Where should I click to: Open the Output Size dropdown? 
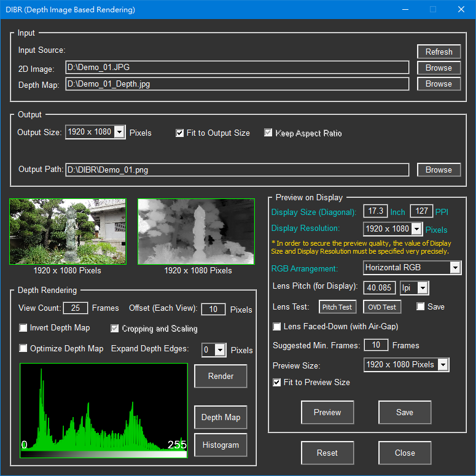point(119,132)
